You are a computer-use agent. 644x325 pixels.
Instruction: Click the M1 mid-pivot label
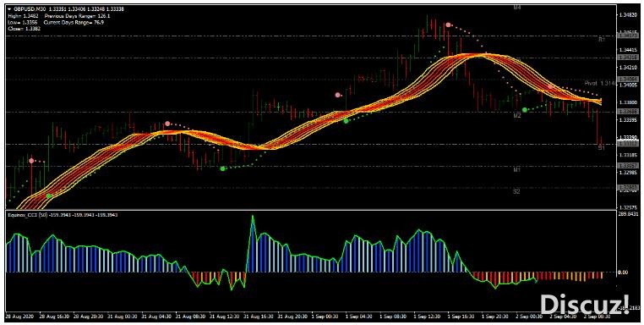516,169
